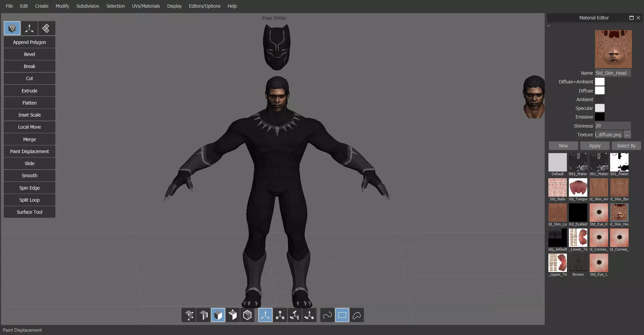Select the polygonal modeling tools tab icon

[12, 28]
